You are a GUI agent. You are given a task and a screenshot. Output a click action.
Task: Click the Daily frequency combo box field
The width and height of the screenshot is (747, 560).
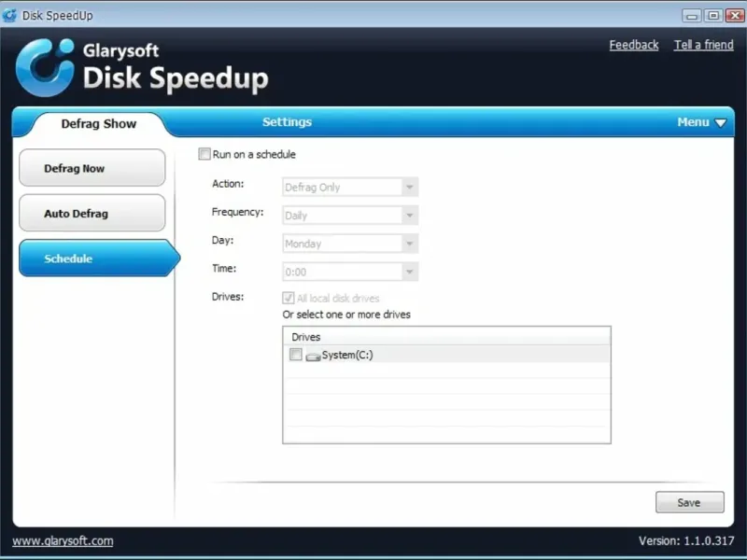350,216
